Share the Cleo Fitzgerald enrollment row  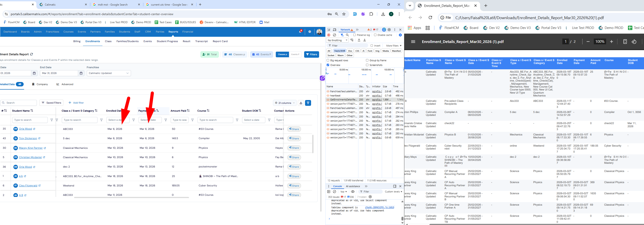(294, 186)
